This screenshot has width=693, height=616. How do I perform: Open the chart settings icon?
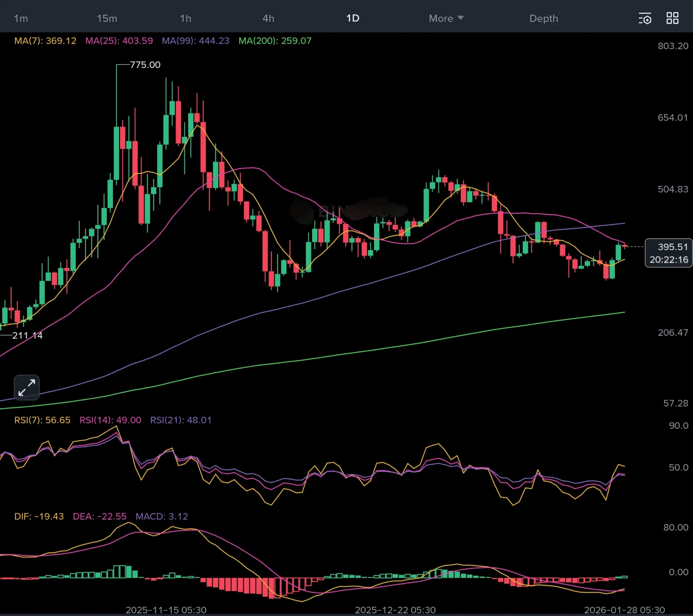pos(645,19)
